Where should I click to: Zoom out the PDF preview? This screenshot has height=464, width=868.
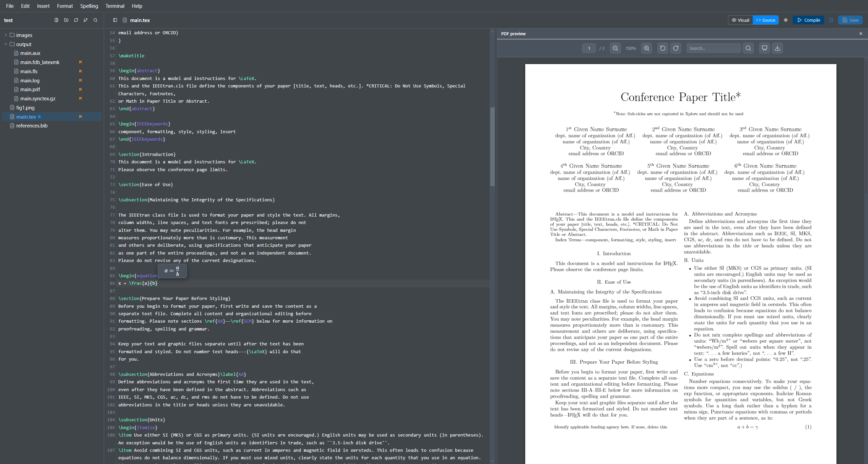tap(615, 48)
